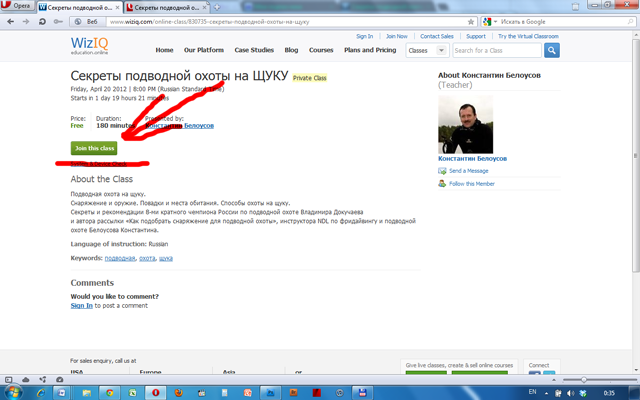Click the browser back arrow
This screenshot has height=400, width=640.
(10, 21)
